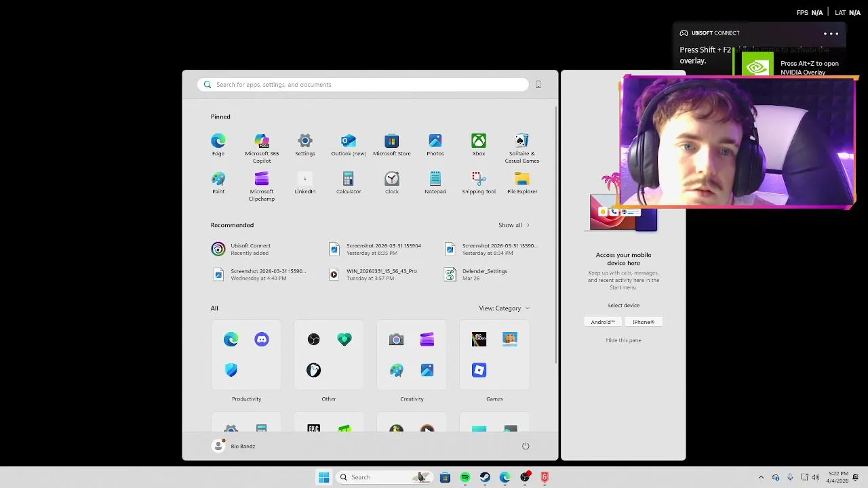Click the Windows Start button
Image resolution: width=868 pixels, height=488 pixels.
tap(323, 477)
